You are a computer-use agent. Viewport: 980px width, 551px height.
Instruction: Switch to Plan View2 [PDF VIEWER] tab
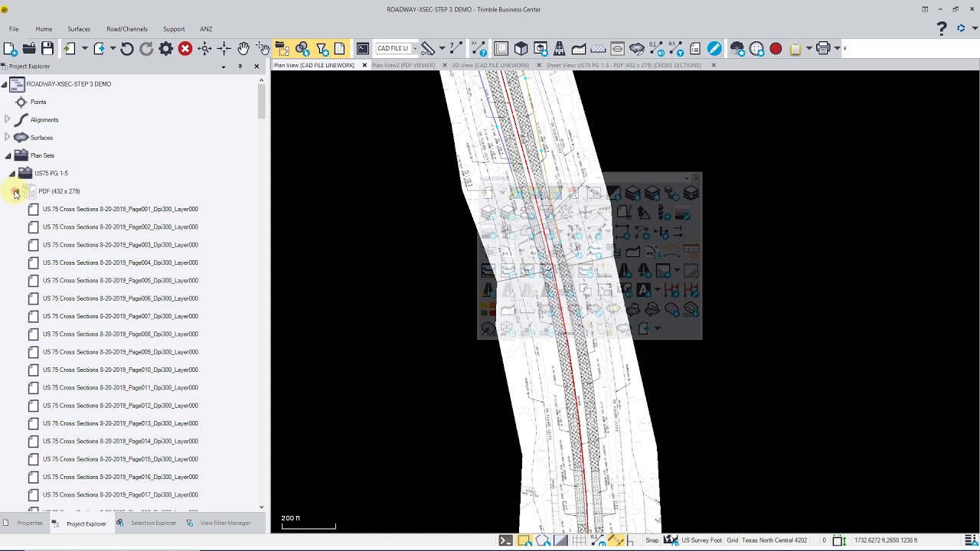click(x=403, y=65)
